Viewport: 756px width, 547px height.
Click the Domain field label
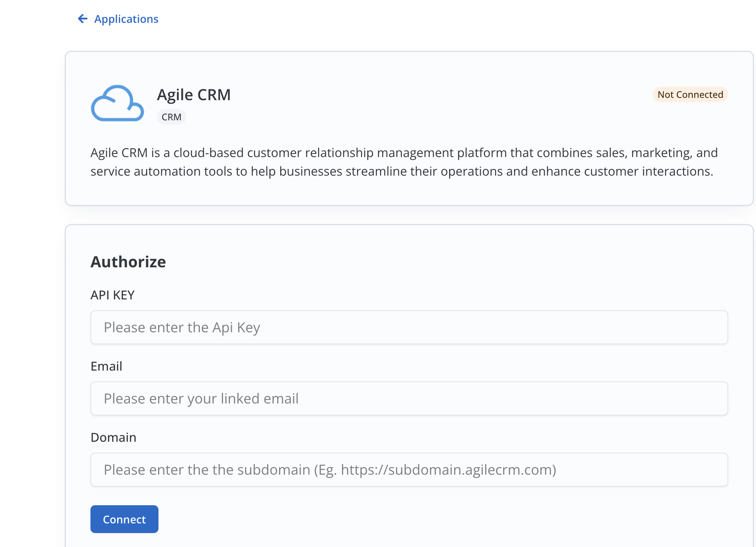pyautogui.click(x=113, y=437)
